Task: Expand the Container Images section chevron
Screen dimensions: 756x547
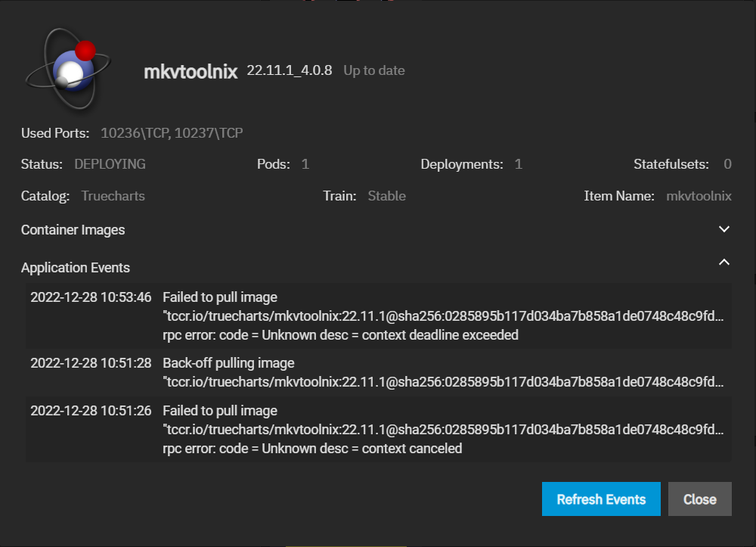Action: pos(724,229)
